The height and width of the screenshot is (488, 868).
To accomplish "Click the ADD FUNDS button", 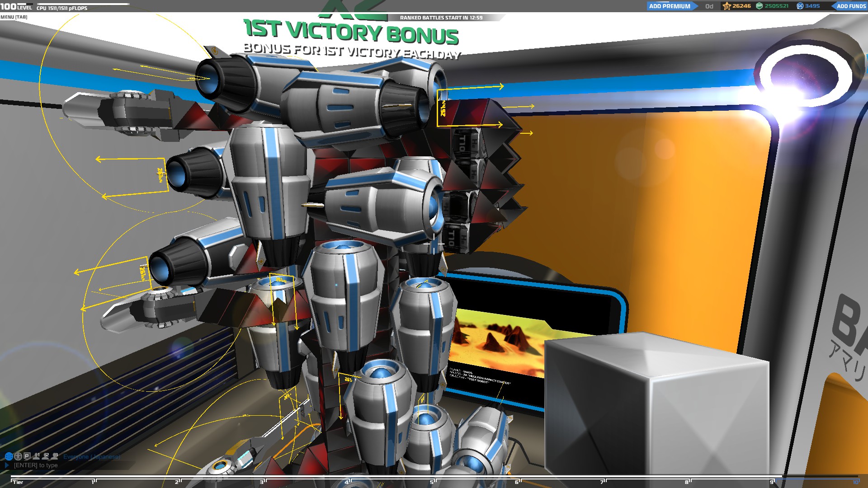I will 850,6.
